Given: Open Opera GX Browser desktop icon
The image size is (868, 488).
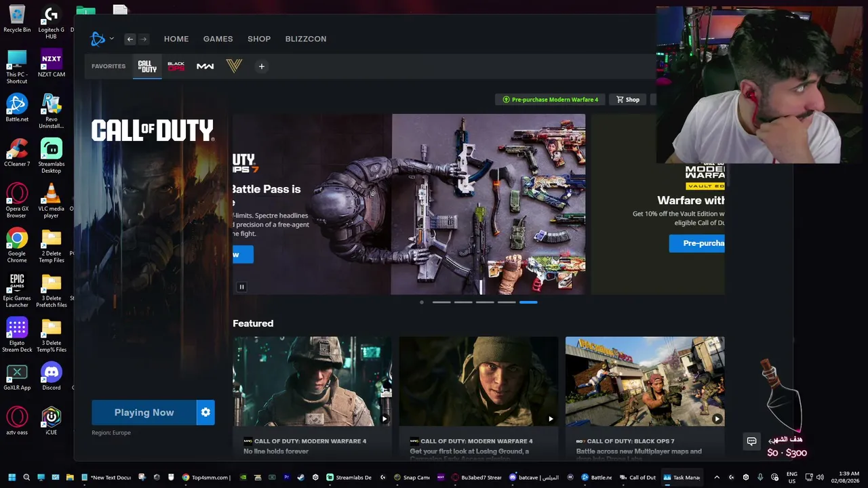Looking at the screenshot, I should [x=17, y=201].
